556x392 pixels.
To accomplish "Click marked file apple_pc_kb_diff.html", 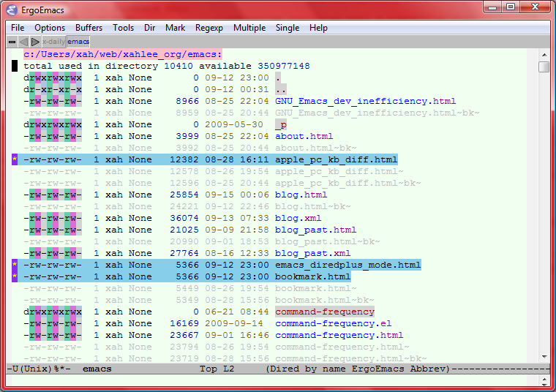I will pos(336,159).
